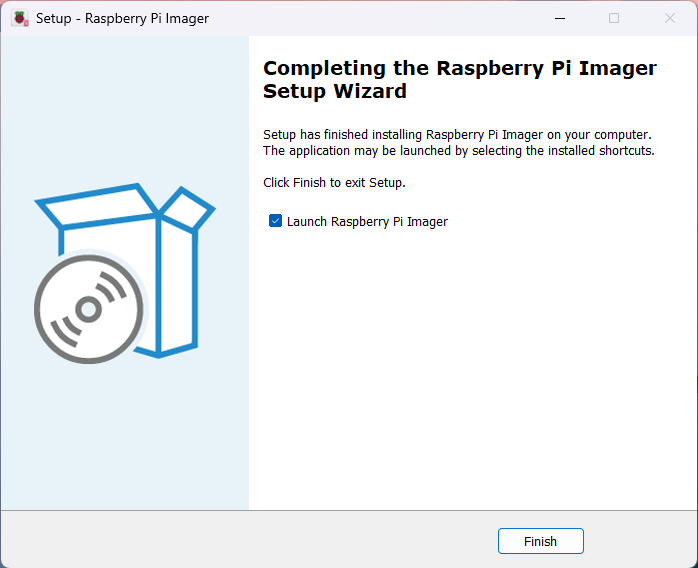The width and height of the screenshot is (698, 568).
Task: Click the 'Completing the Raspberry Pi Imager Setup Wizard' heading
Action: click(x=459, y=79)
